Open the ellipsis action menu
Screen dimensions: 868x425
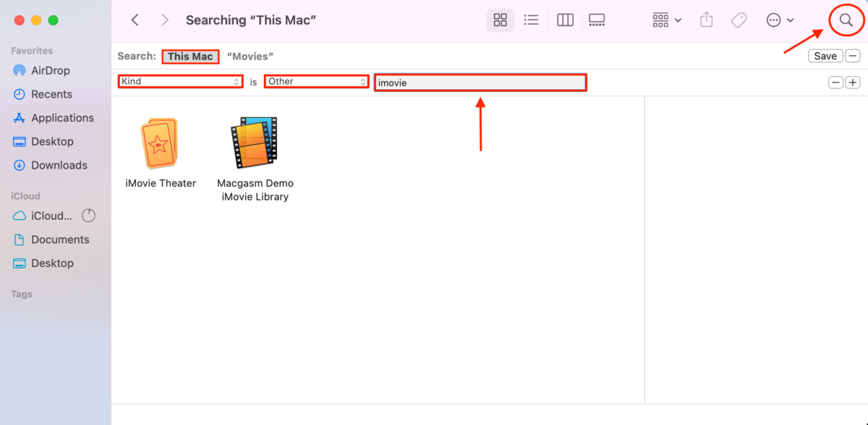coord(780,20)
